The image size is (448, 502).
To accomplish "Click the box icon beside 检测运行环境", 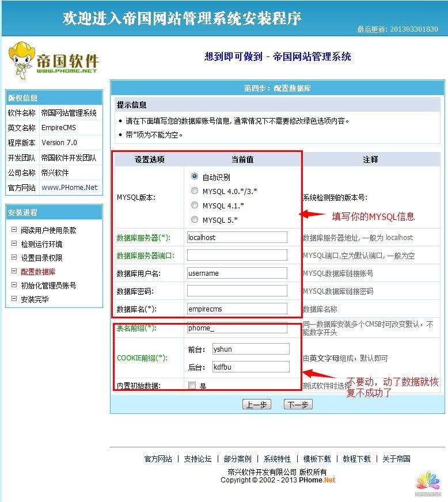I will tap(14, 244).
